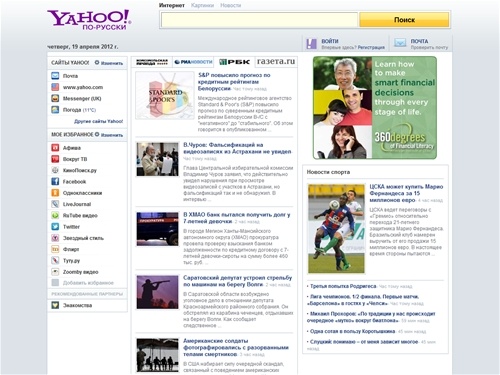Select the РБК news tab
Viewport: 500px width, 375px height.
(234, 62)
